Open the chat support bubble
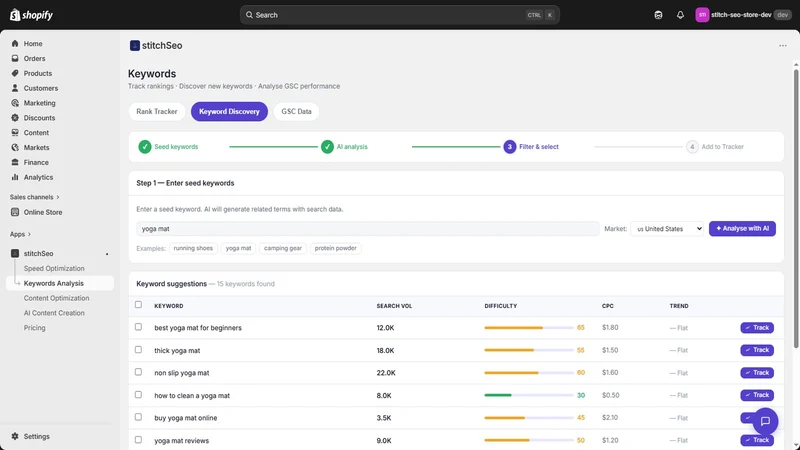Screen dimensions: 800x450 (765, 421)
